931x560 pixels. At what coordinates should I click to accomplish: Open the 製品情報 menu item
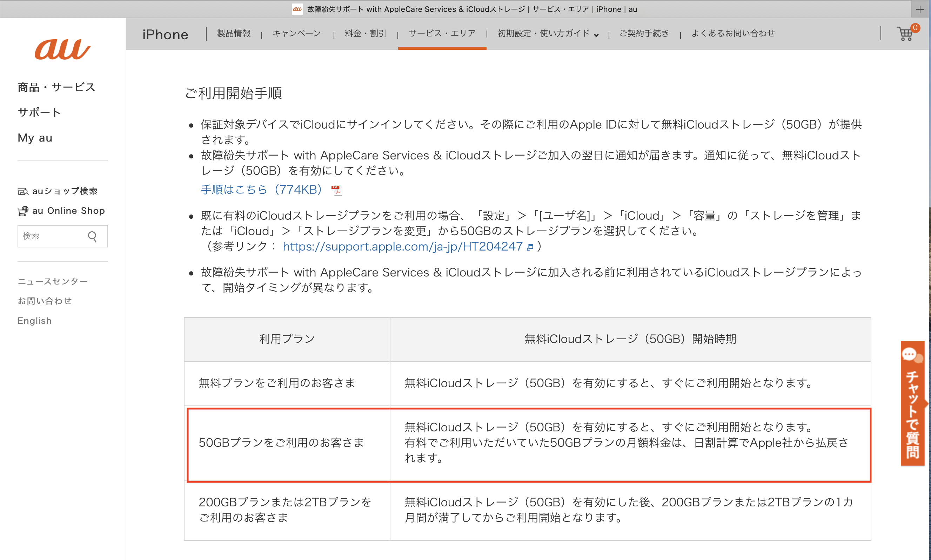234,34
